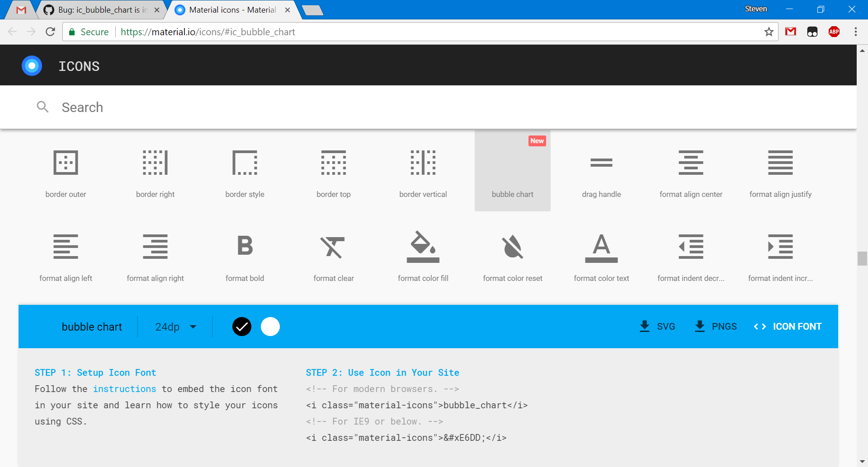Go back to the previous page
The image size is (868, 467).
click(x=12, y=32)
